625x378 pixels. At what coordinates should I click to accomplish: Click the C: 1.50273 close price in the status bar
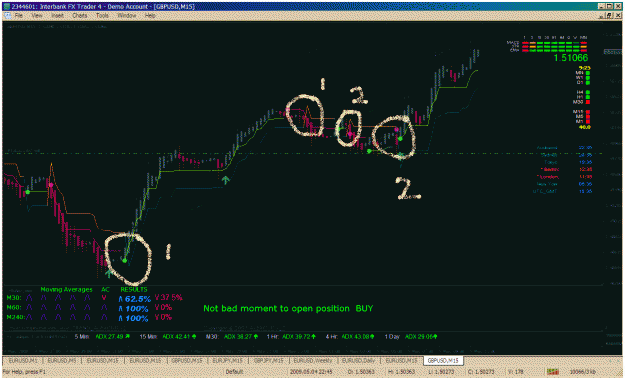[481, 371]
